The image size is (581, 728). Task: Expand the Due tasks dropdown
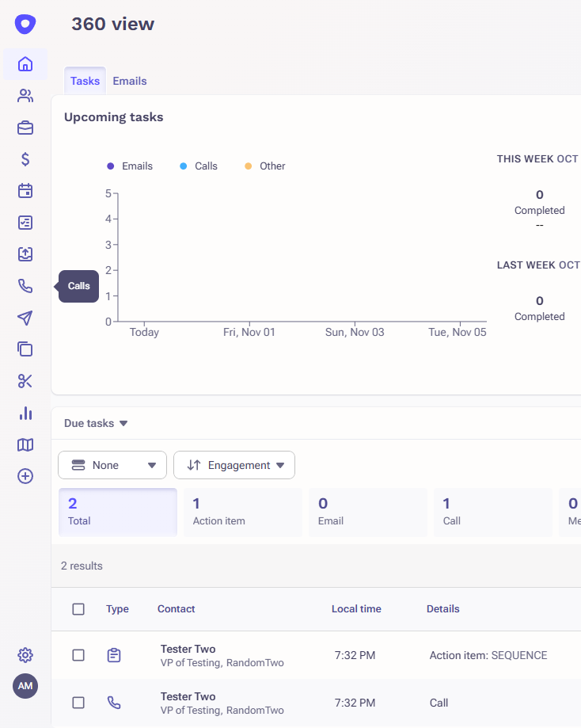(96, 423)
